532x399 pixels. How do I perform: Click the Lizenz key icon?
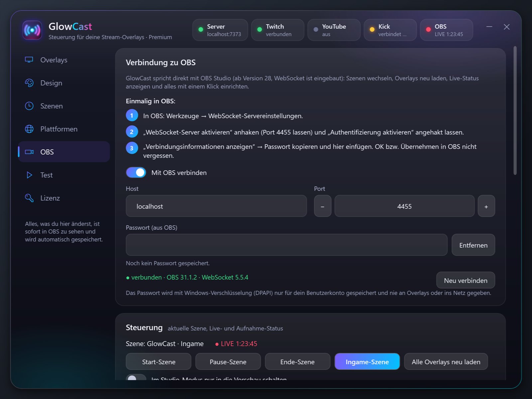[29, 198]
